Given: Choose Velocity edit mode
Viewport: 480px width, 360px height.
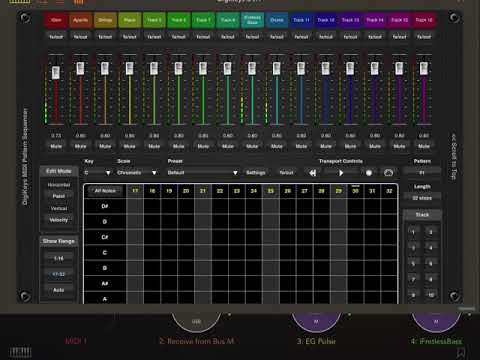Looking at the screenshot, I should pos(59,220).
